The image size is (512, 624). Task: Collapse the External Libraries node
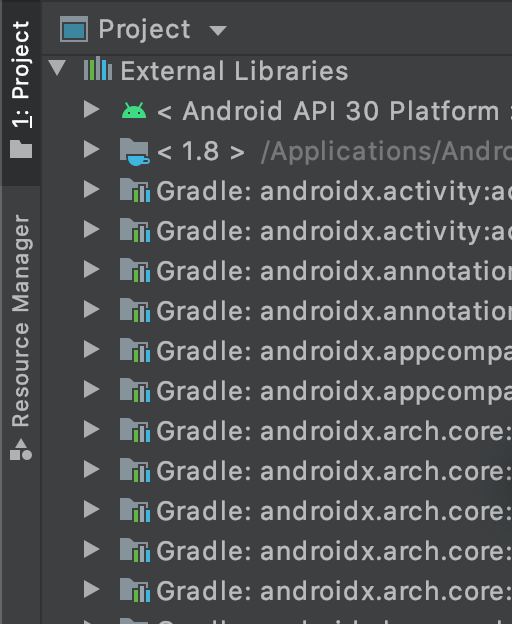click(57, 68)
